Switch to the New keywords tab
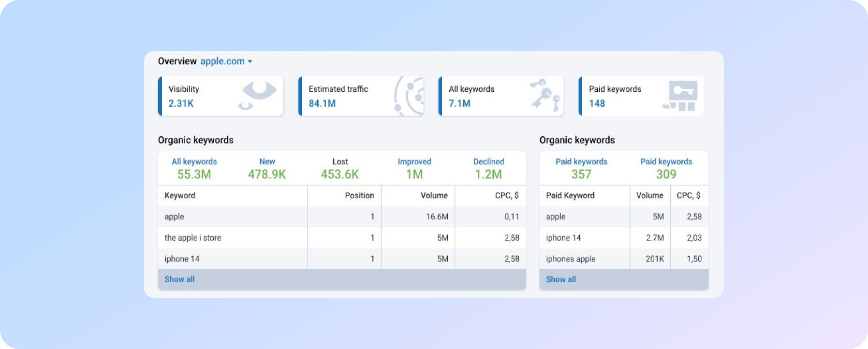Screen dimensions: 868x349 pyautogui.click(x=267, y=168)
